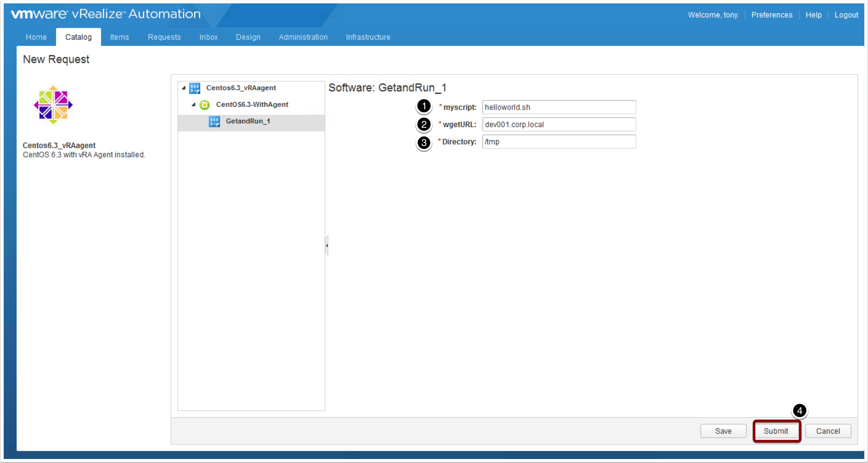Viewport: 868px width, 463px height.
Task: Click the green CentOS6.3-WithAgent machine icon
Action: (204, 105)
